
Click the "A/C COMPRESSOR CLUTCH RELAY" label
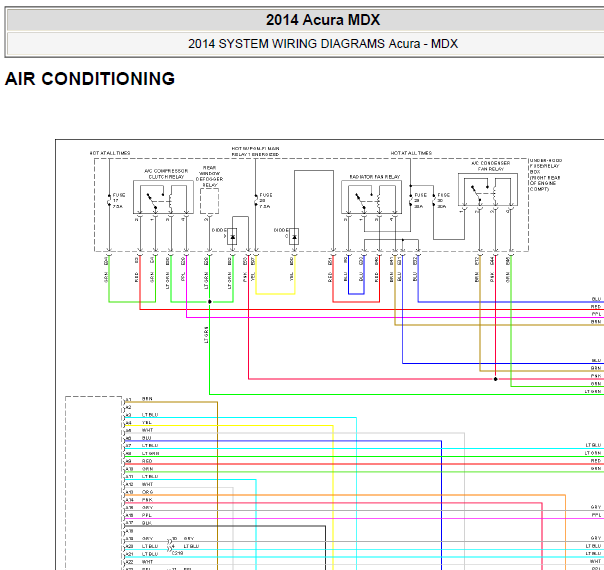click(x=166, y=174)
